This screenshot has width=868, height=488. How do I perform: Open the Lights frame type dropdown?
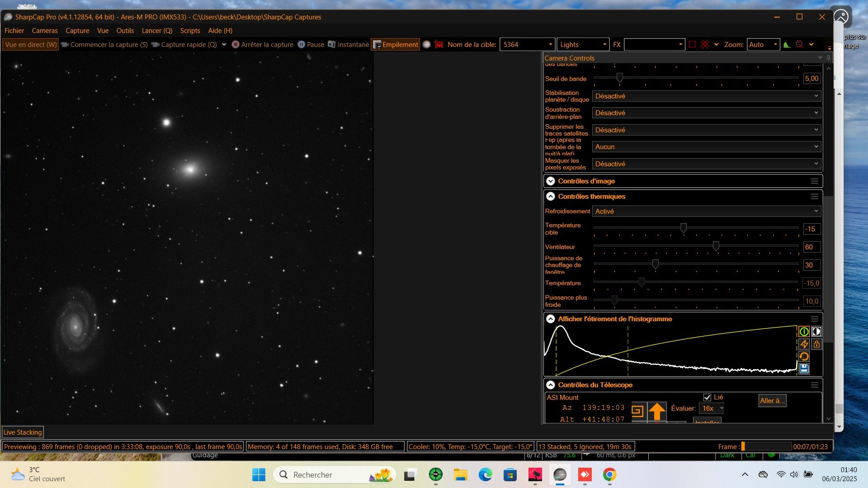click(x=583, y=44)
